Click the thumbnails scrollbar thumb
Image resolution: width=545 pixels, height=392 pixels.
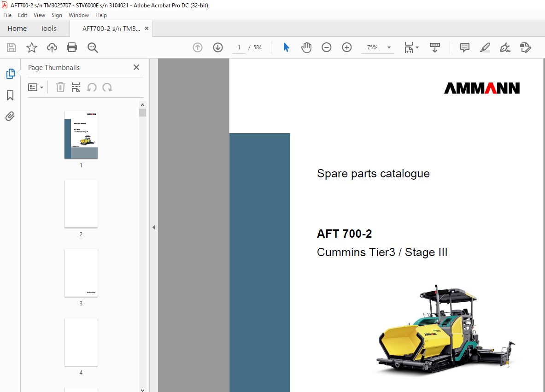(x=142, y=112)
